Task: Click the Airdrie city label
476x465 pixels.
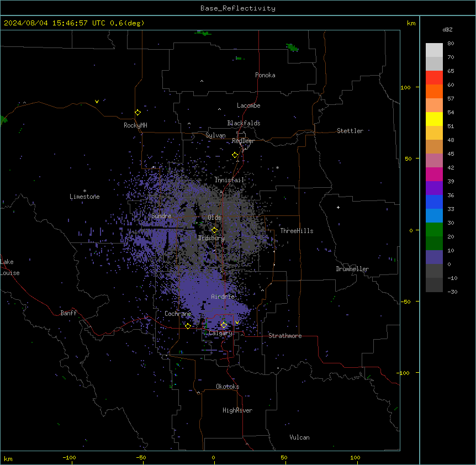Action: [223, 297]
